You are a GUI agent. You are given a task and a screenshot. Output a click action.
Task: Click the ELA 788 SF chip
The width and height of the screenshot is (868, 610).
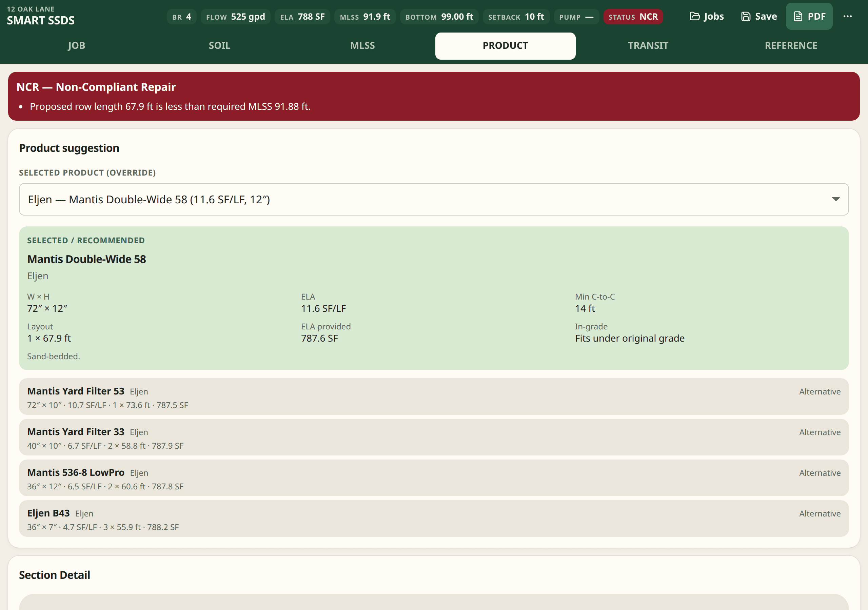coord(302,17)
